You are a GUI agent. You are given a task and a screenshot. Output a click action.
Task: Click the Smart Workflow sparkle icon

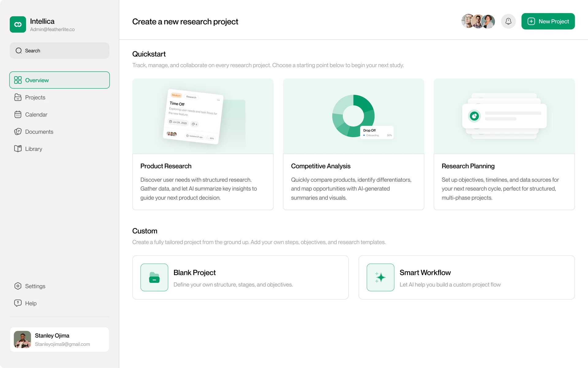pos(380,277)
